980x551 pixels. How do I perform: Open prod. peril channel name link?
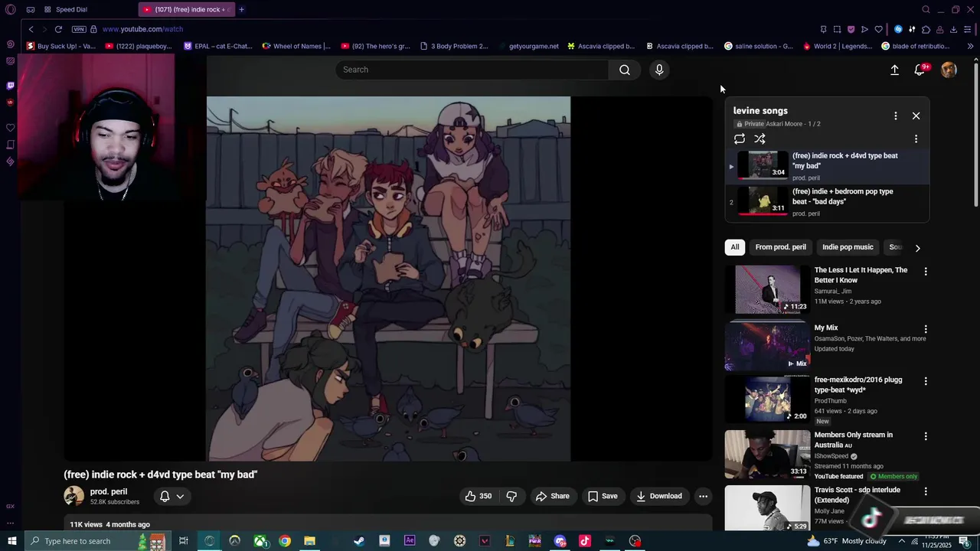(109, 492)
